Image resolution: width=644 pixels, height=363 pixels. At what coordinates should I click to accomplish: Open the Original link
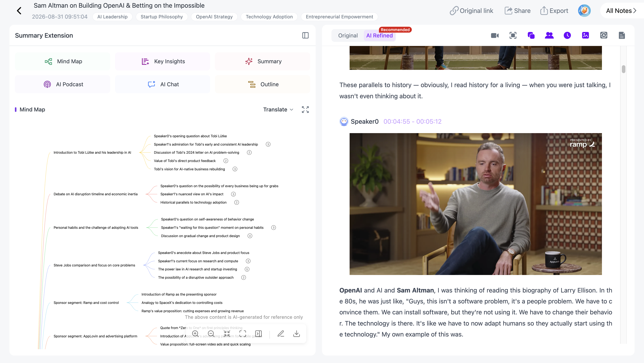point(471,11)
